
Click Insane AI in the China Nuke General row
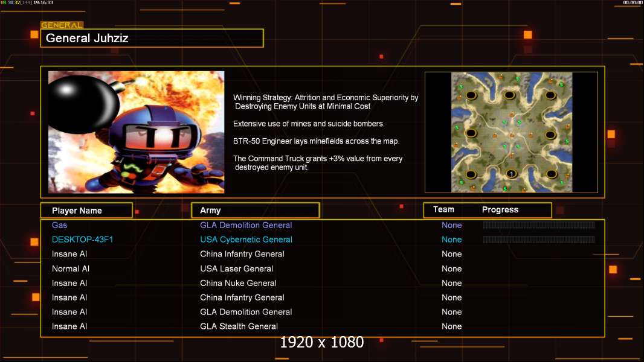pyautogui.click(x=69, y=283)
